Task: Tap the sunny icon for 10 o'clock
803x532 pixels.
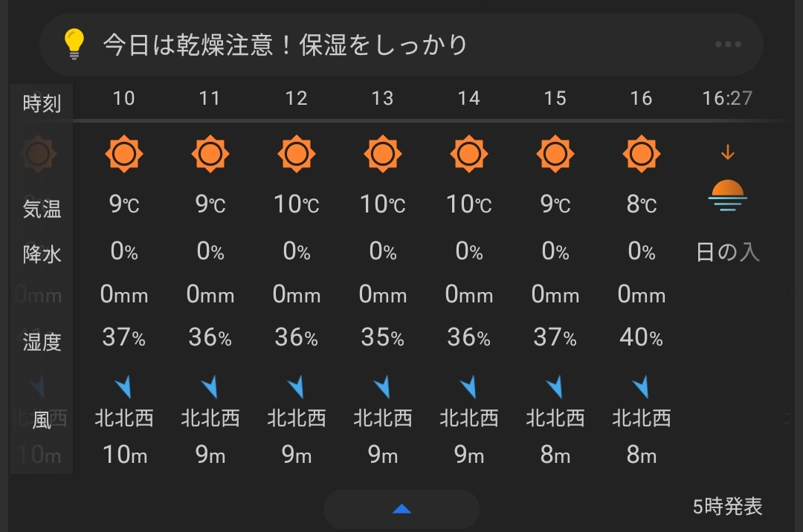Action: pos(123,155)
